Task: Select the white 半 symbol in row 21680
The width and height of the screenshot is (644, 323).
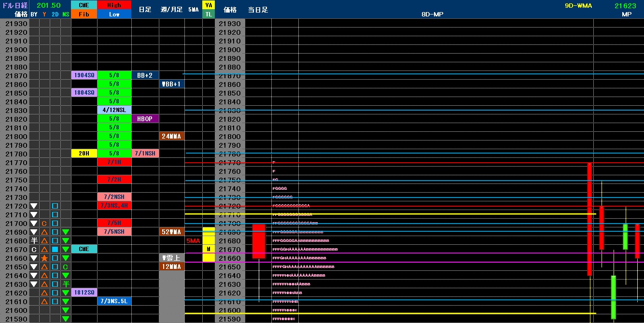Action: pos(34,241)
